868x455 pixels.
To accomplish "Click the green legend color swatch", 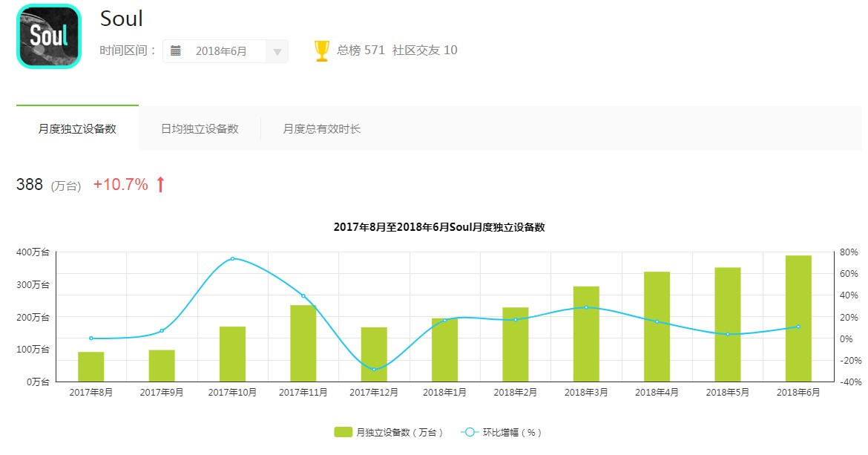I will (343, 432).
